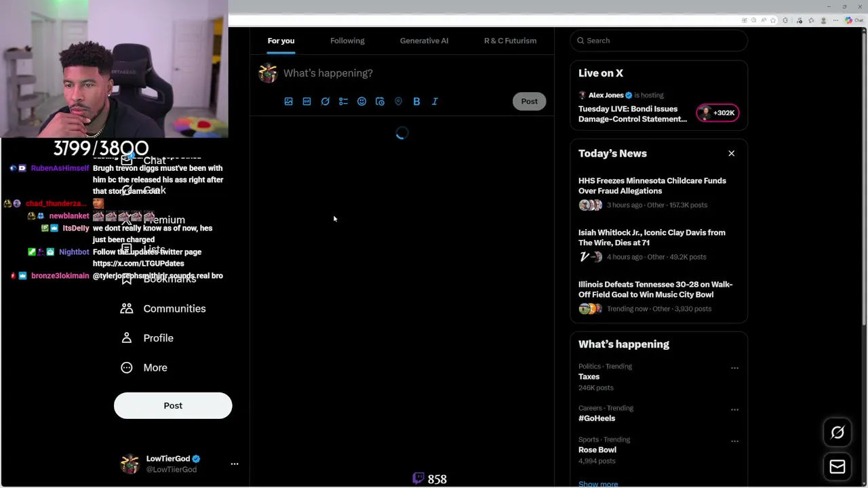Image resolution: width=868 pixels, height=488 pixels.
Task: Click the Search box
Action: (658, 41)
